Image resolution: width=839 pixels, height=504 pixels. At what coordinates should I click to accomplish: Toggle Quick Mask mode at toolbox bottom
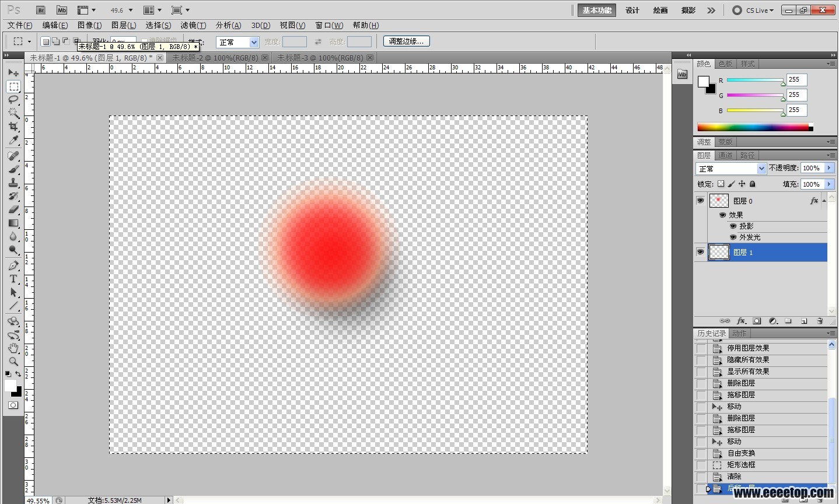[x=13, y=405]
